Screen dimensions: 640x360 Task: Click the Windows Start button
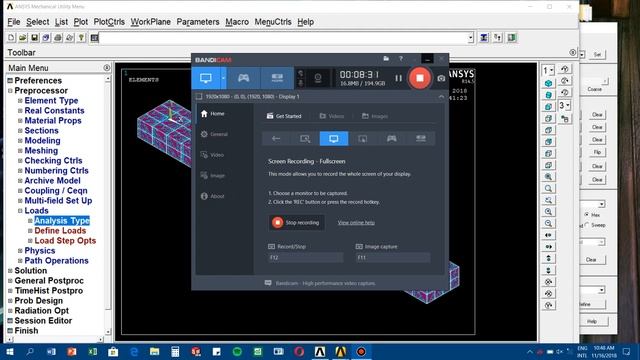tap(10, 351)
